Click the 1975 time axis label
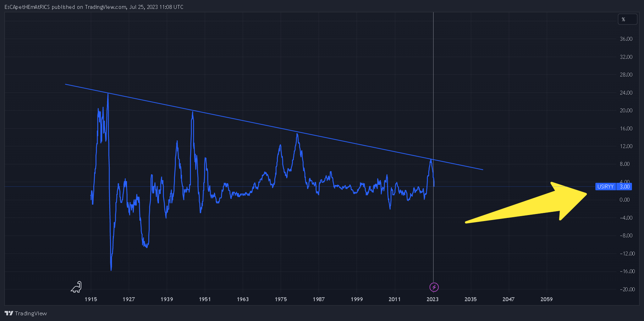 (281, 299)
